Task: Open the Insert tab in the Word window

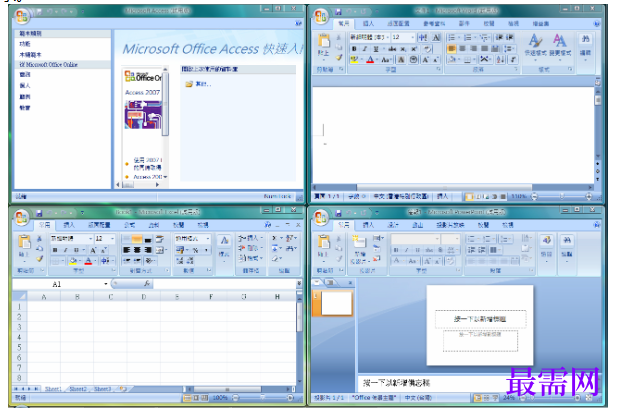Action: pos(368,24)
